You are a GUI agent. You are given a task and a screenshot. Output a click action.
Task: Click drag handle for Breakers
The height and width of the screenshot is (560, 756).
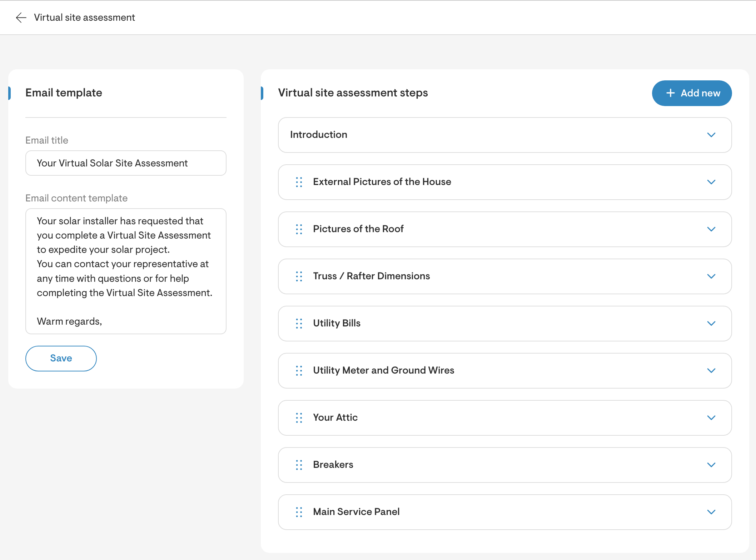[x=299, y=465]
